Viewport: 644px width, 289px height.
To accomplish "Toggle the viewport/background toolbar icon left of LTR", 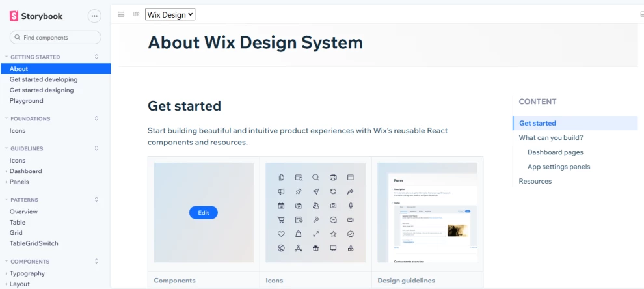I will [121, 14].
